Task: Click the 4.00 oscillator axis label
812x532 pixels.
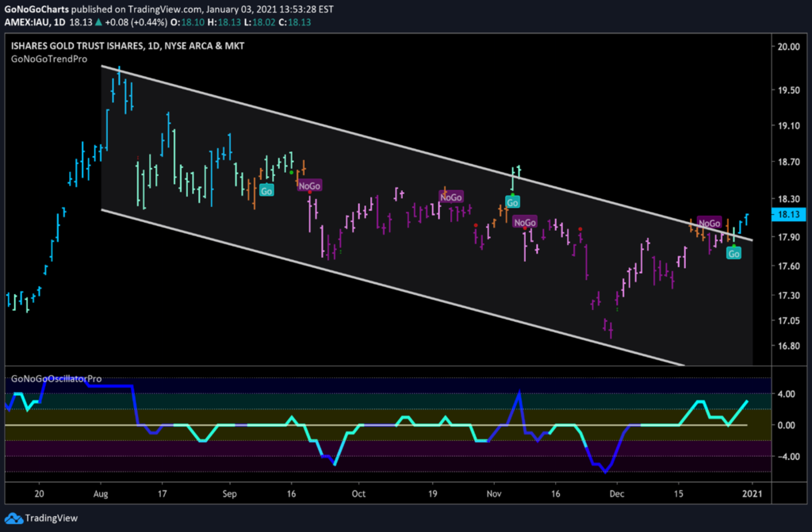Action: click(x=787, y=394)
